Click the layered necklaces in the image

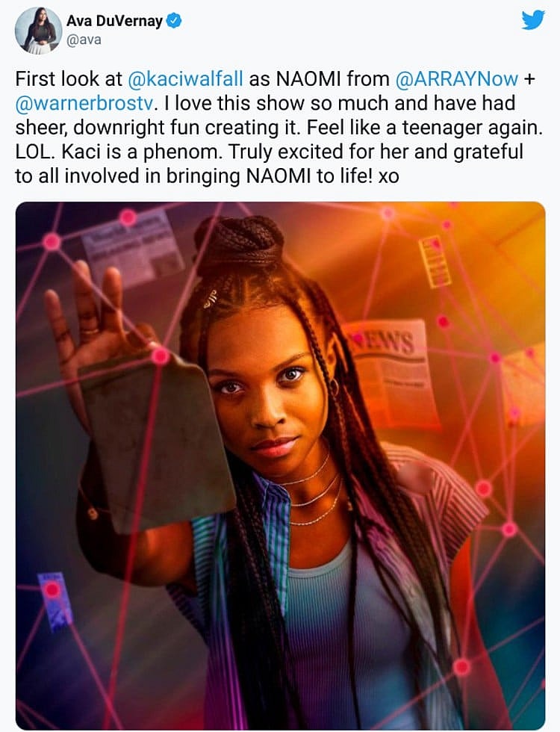[314, 490]
